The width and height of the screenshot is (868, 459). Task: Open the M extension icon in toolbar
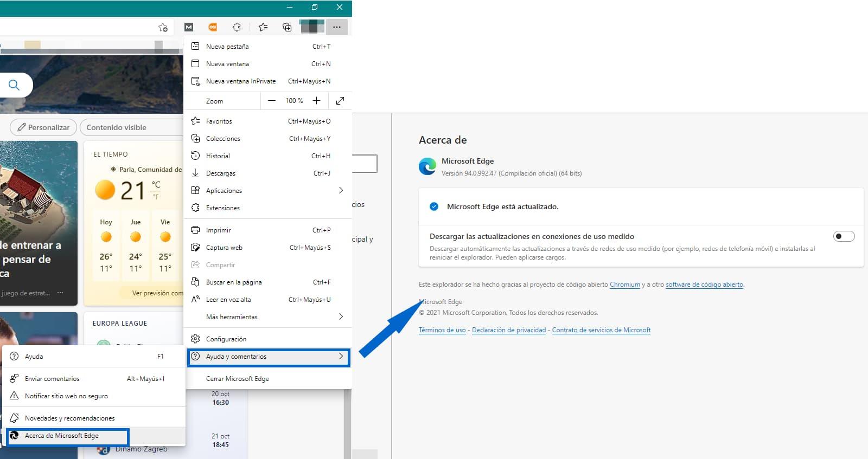pyautogui.click(x=189, y=27)
